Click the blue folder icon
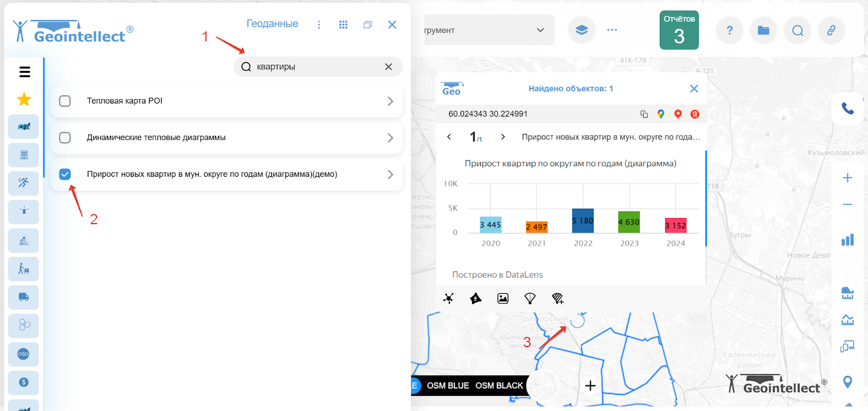The height and width of the screenshot is (411, 868). coord(763,30)
